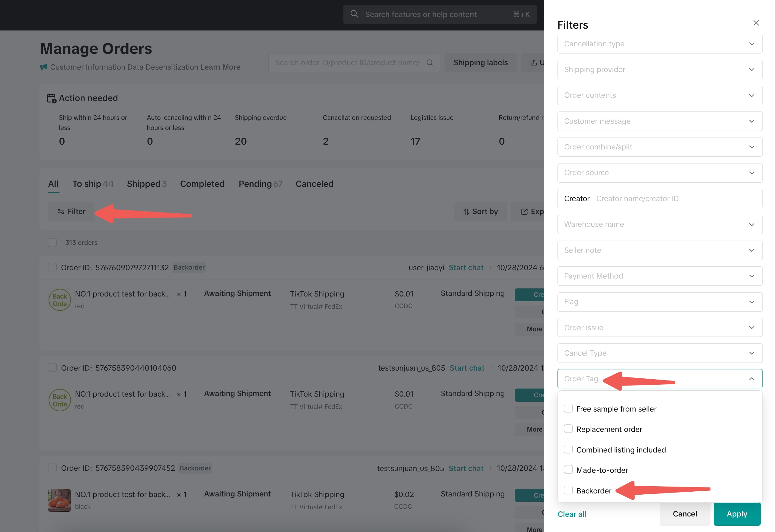The width and height of the screenshot is (775, 532).
Task: Click the Sort by arrows icon
Action: tap(466, 212)
